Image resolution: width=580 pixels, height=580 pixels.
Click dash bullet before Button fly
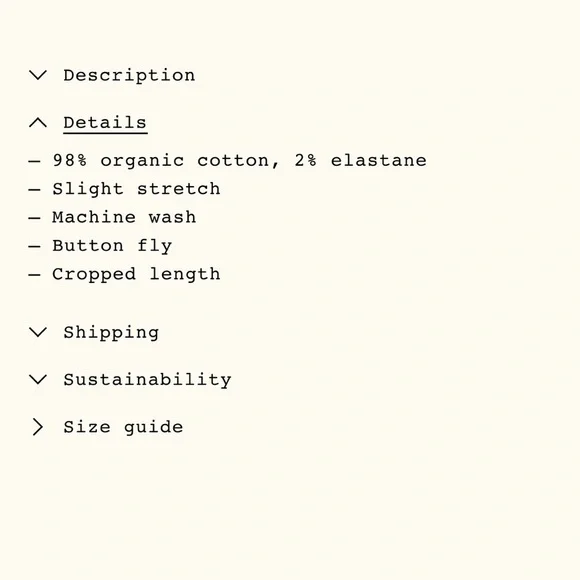click(x=34, y=246)
